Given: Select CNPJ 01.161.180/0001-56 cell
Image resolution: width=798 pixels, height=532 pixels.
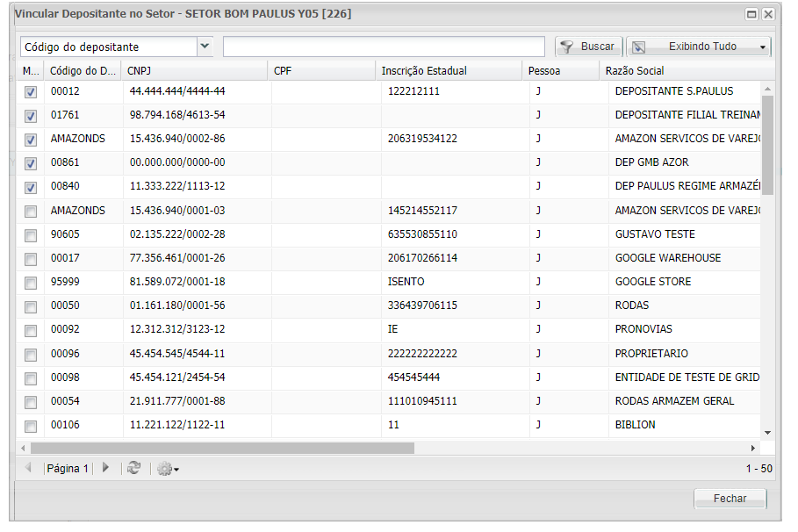Looking at the screenshot, I should [x=198, y=306].
